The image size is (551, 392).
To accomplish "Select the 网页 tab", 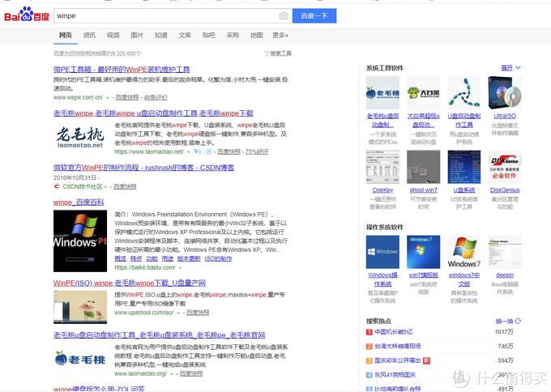I will (x=66, y=35).
